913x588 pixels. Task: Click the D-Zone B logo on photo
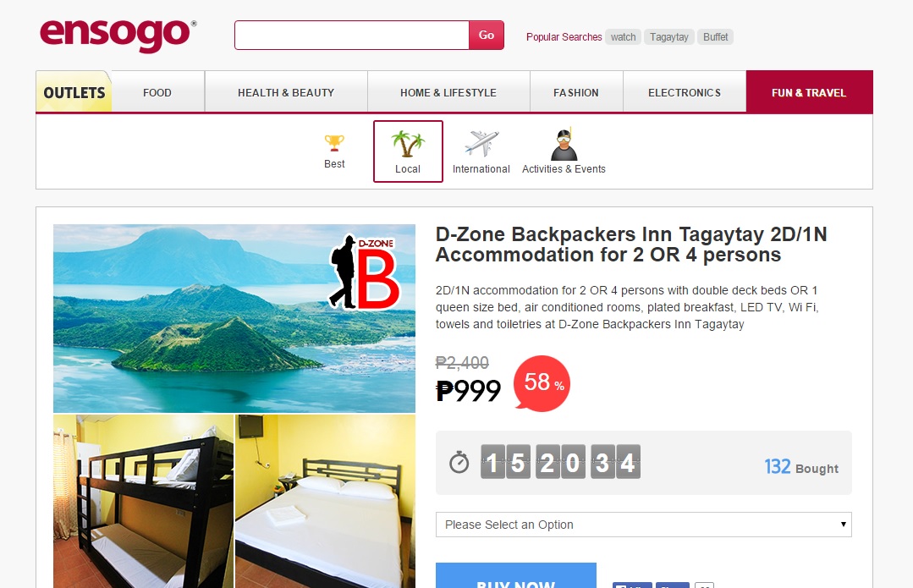[x=365, y=272]
